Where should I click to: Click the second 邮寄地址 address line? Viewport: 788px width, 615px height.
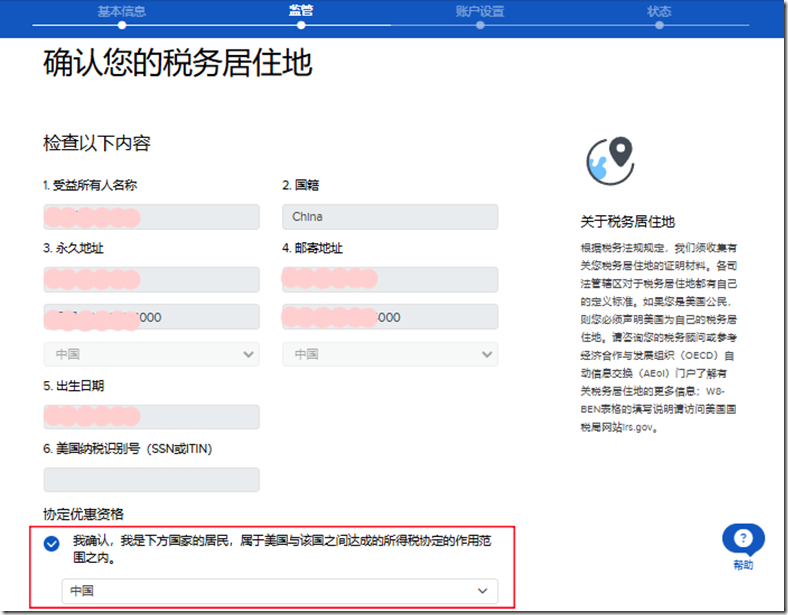pyautogui.click(x=390, y=317)
